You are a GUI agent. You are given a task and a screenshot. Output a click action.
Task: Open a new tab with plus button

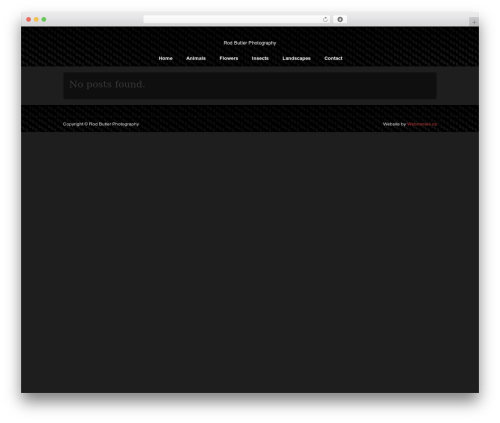474,22
